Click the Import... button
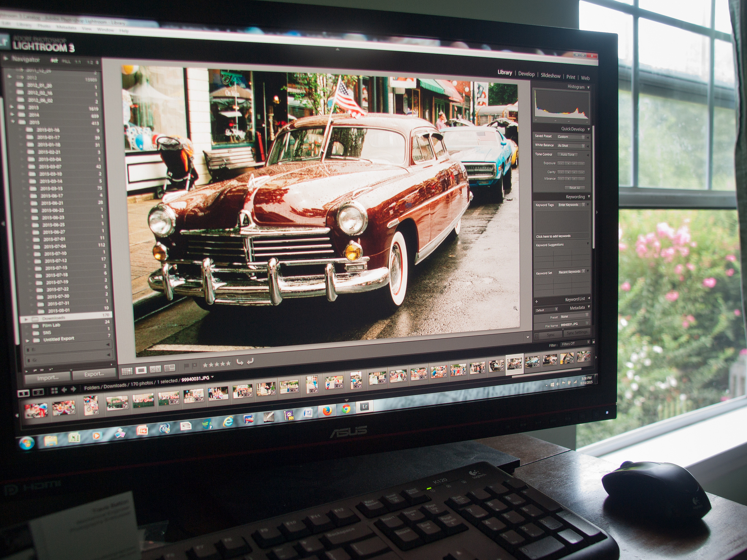Screen dimensions: 747x560 coord(48,378)
